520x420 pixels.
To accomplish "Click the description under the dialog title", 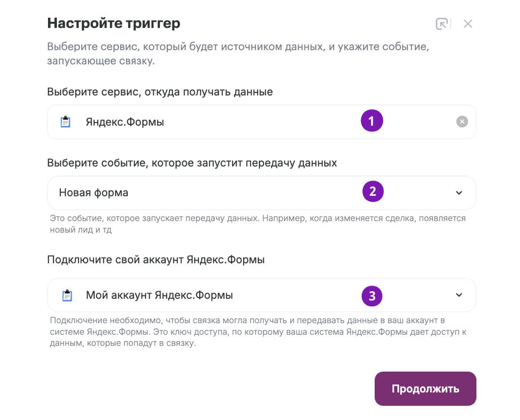I will click(x=238, y=54).
